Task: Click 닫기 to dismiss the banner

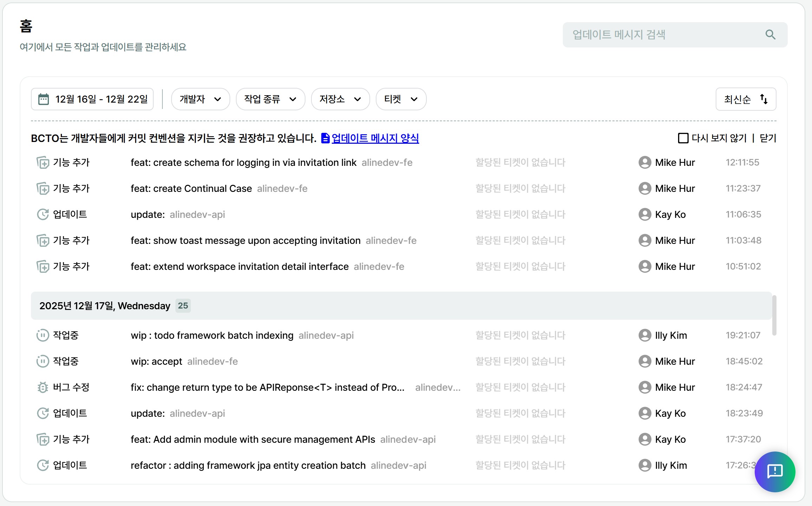Action: point(768,138)
